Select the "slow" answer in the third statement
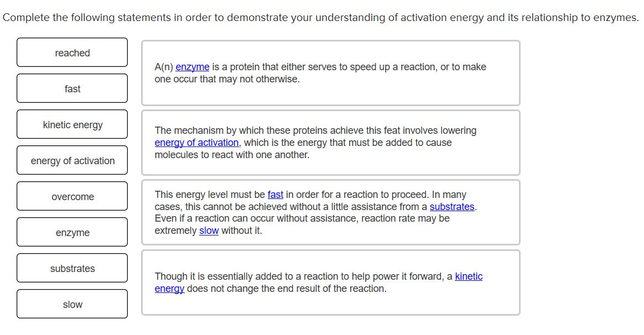Image resolution: width=644 pixels, height=335 pixels. click(x=209, y=231)
